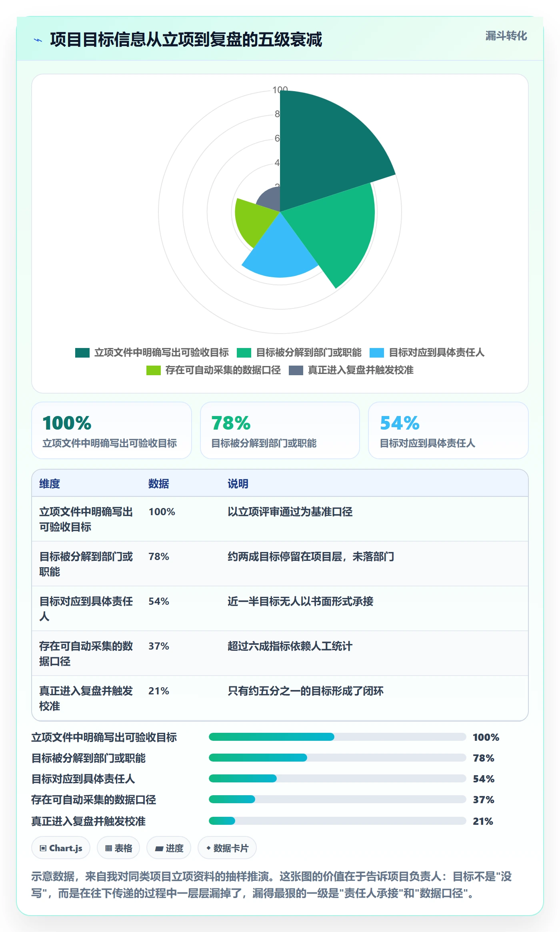This screenshot has height=932, width=560.
Task: Click progress bar for 目标被分解到部门或职能
Action: (338, 758)
